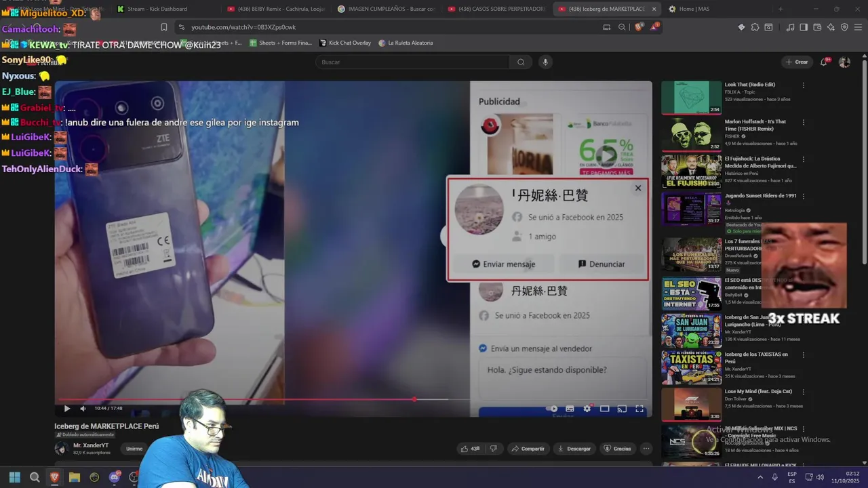Viewport: 868px width, 488px height.
Task: Open a new browser tab
Action: [781, 9]
